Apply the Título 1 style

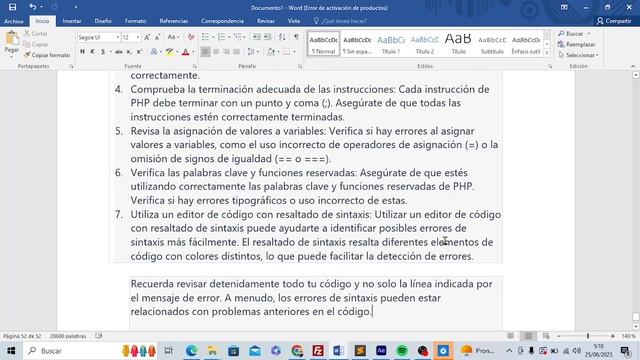click(x=391, y=44)
